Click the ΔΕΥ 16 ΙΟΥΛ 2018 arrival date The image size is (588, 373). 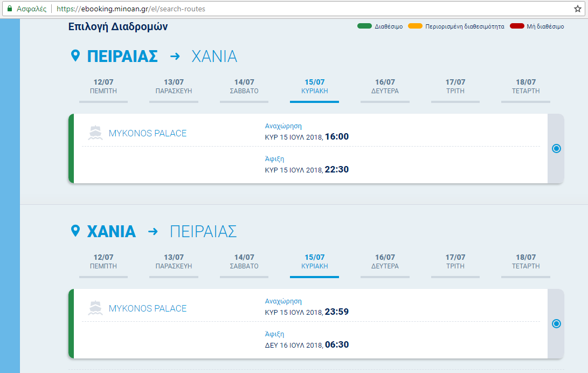click(294, 346)
